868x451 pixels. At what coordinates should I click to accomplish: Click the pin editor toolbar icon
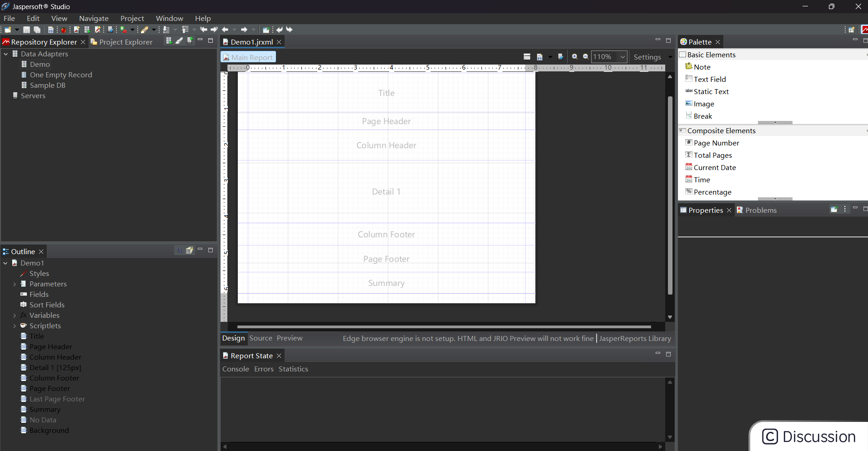click(x=266, y=30)
